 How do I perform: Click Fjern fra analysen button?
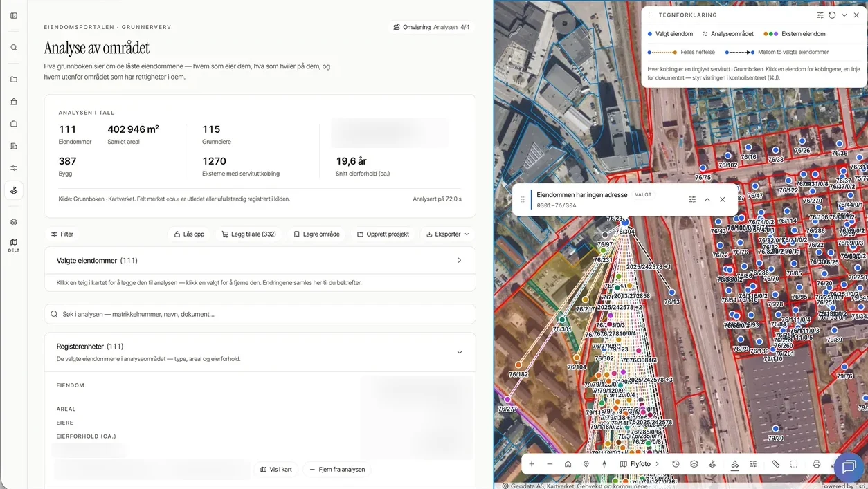(337, 469)
